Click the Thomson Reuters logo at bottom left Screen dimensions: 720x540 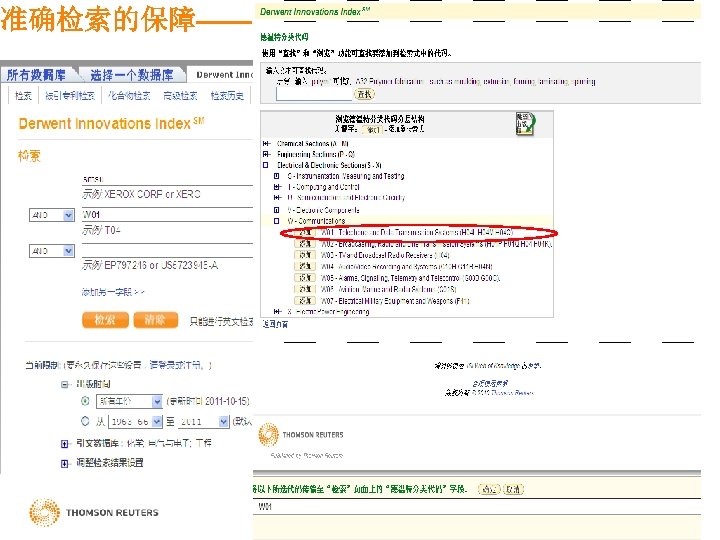pos(94,512)
